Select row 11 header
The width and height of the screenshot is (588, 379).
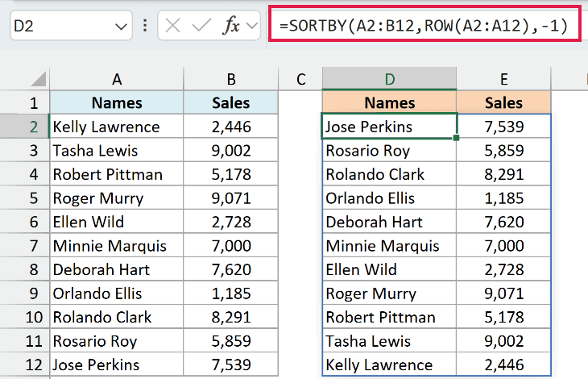click(x=25, y=341)
